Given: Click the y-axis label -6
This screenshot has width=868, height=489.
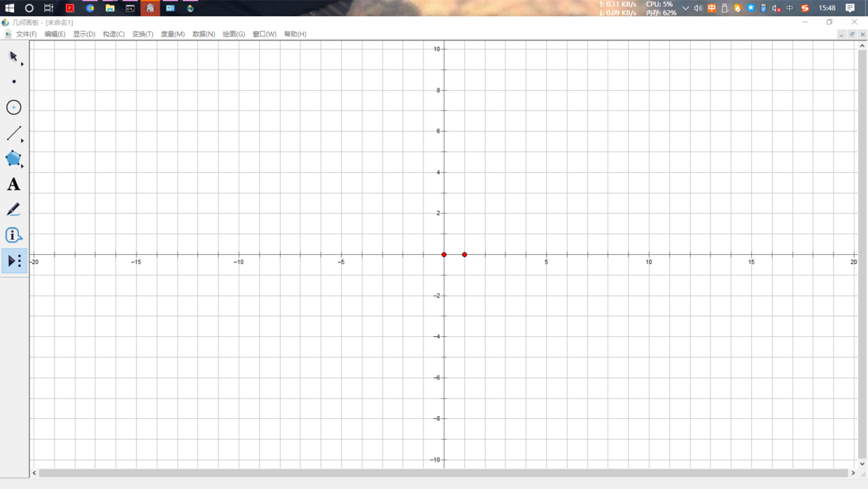Looking at the screenshot, I should click(x=437, y=378).
